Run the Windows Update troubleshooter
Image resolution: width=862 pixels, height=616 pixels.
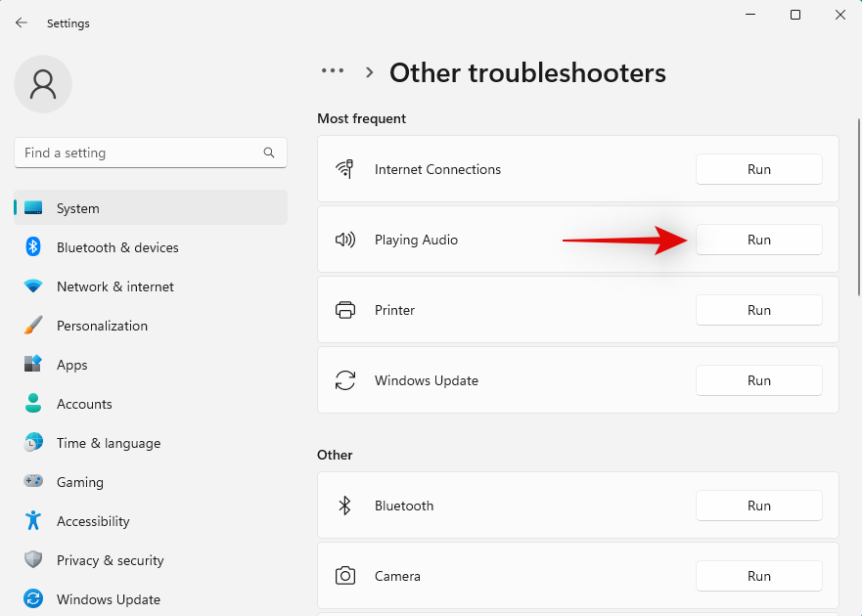point(758,380)
